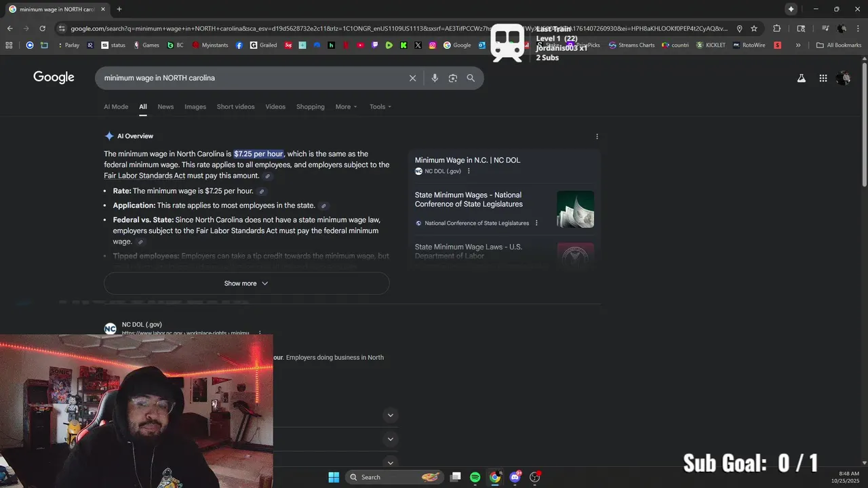Open the Parlay bookmark
The image size is (868, 488).
click(67, 45)
